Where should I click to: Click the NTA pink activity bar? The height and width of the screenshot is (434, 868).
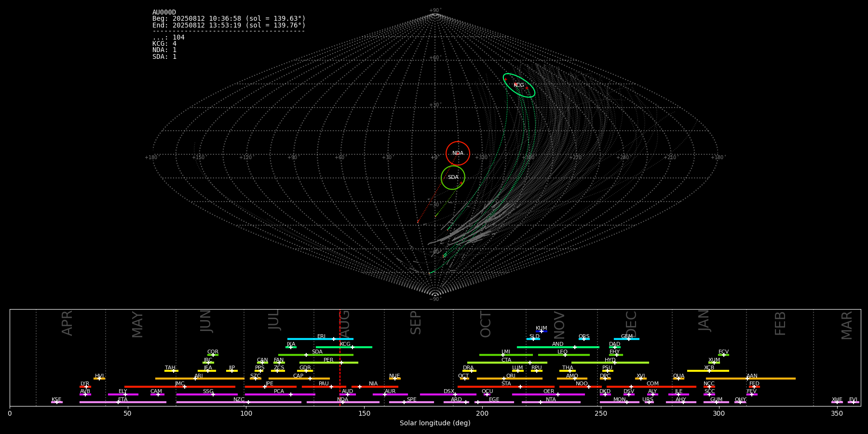pyautogui.click(x=551, y=402)
